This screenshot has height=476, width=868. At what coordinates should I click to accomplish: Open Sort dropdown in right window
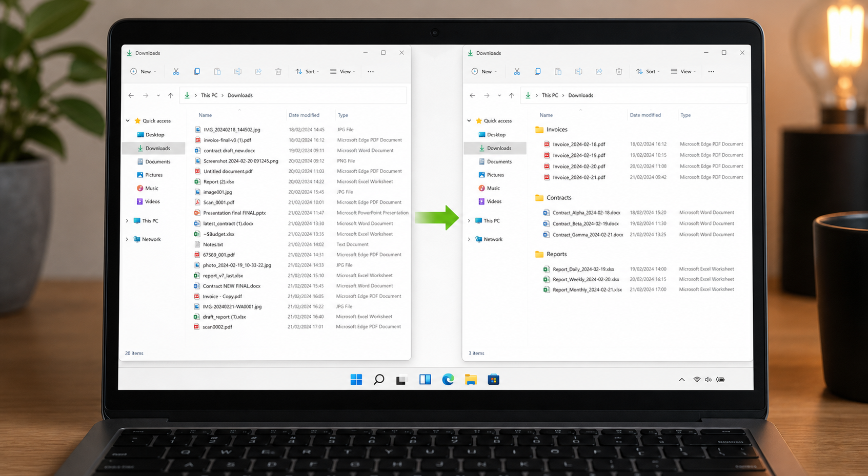[x=648, y=72]
